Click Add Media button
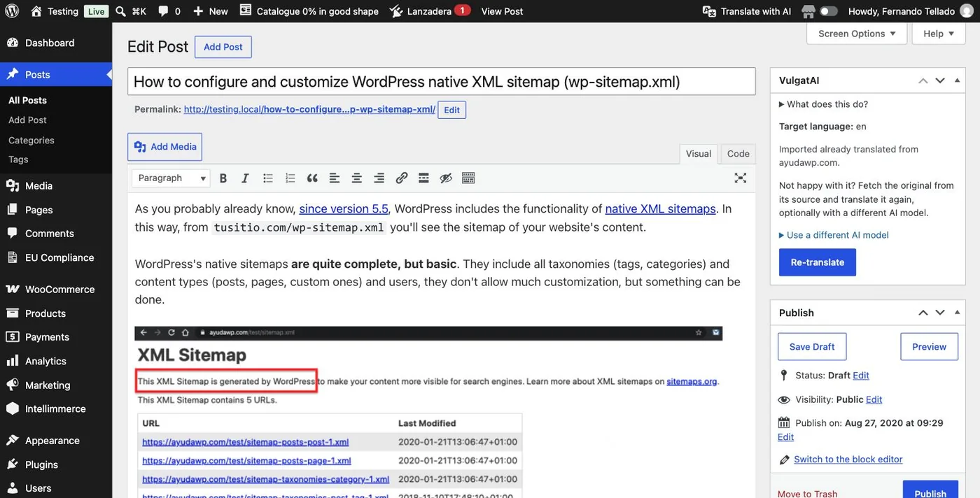980x498 pixels. click(164, 147)
